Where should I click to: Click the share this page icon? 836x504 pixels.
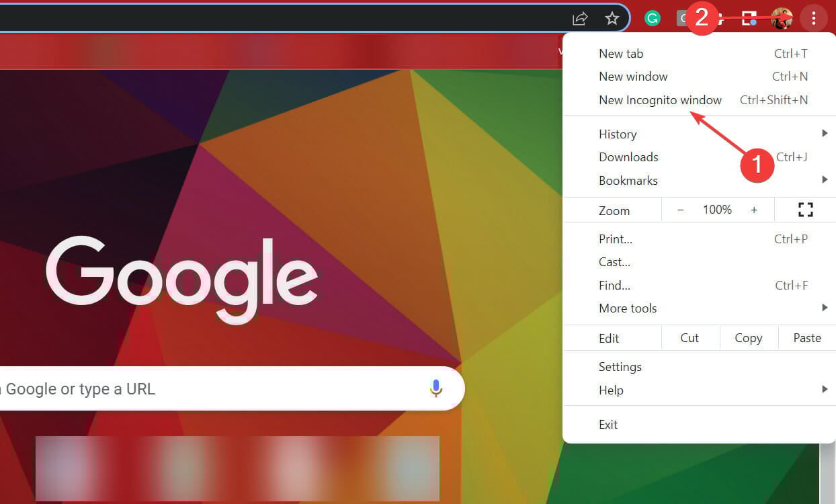580,18
